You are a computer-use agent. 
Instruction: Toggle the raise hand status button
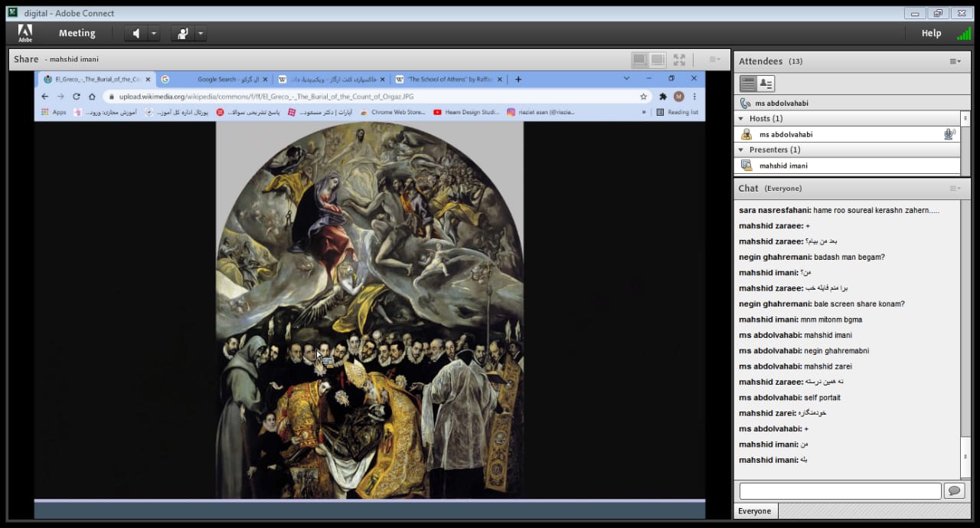pos(182,34)
